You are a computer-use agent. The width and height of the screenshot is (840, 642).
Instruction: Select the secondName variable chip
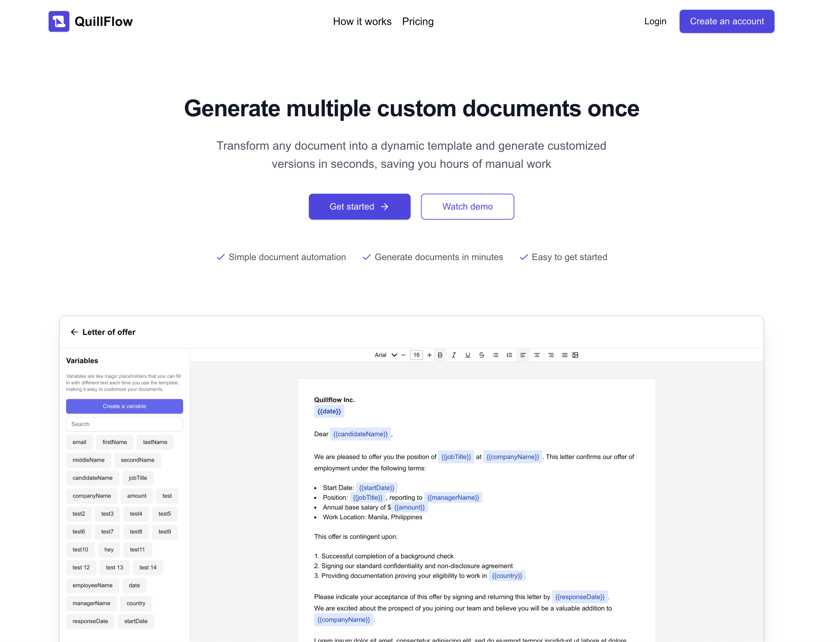[x=138, y=460]
